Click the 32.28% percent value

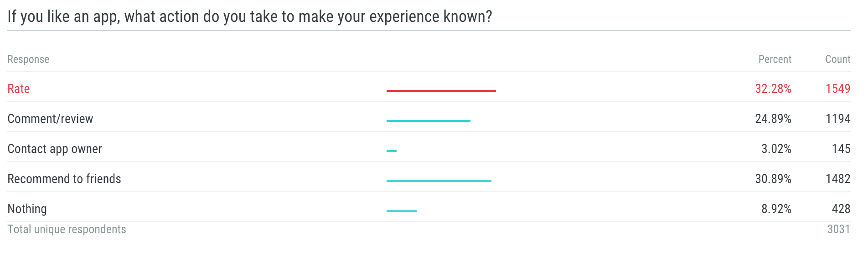[773, 89]
